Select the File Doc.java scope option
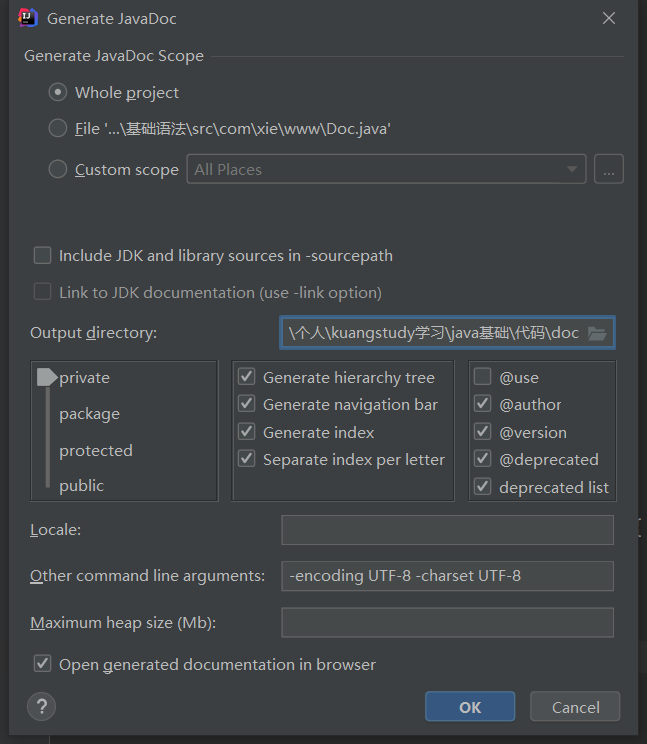647x744 pixels. coord(58,129)
